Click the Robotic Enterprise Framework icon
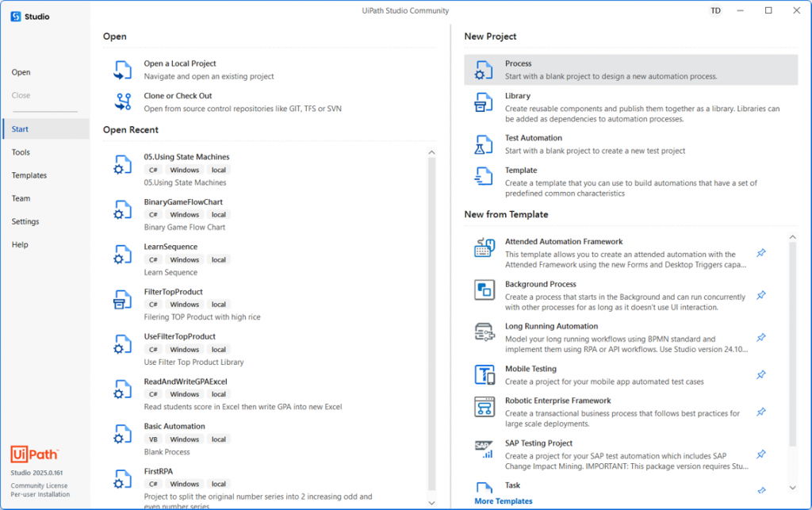812x510 pixels. point(485,406)
